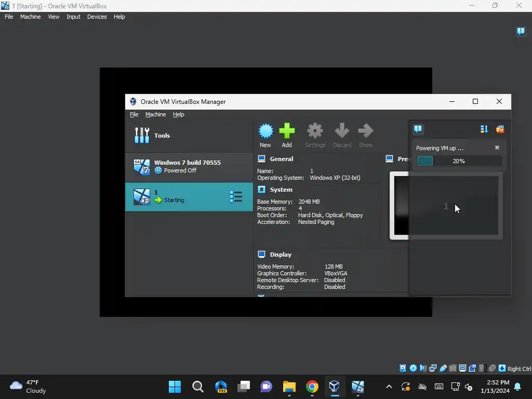Click the optical disk status icon
532x399 pixels.
click(x=413, y=368)
